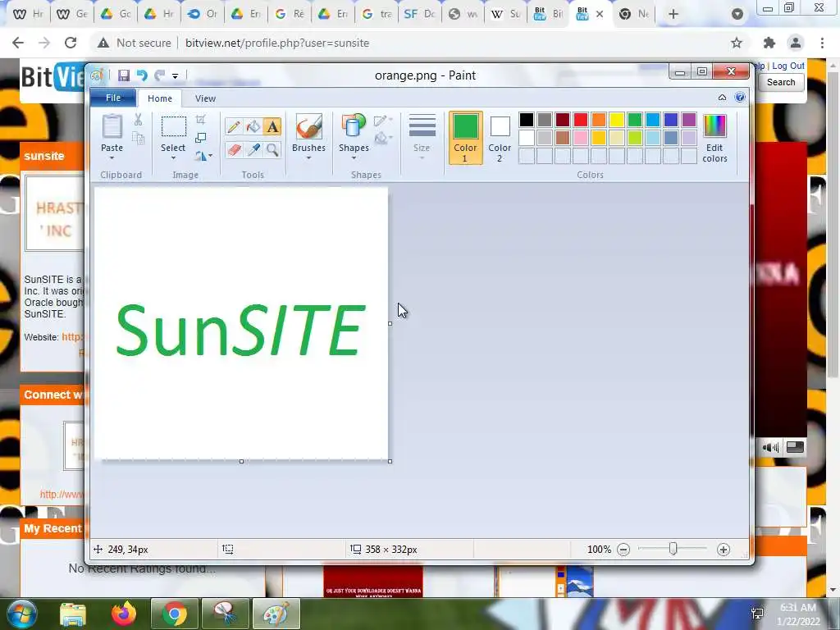The width and height of the screenshot is (840, 630).
Task: Switch to the Home ribbon tab
Action: pos(160,98)
